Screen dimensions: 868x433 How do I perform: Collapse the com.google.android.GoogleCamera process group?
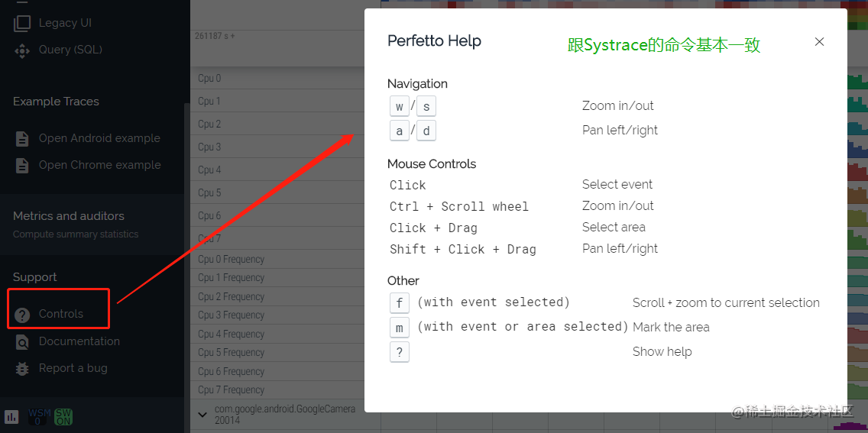202,415
